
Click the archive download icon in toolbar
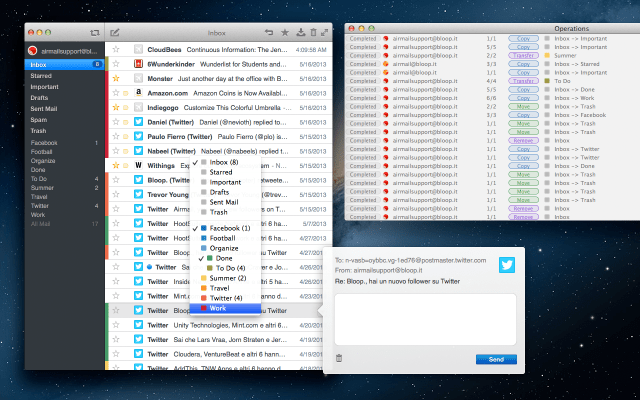click(301, 33)
